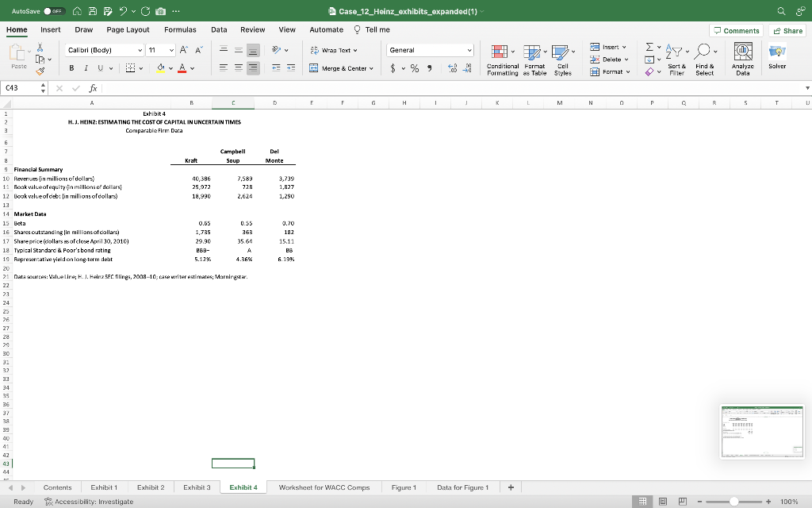
Task: Click the percent style icon
Action: pos(414,68)
